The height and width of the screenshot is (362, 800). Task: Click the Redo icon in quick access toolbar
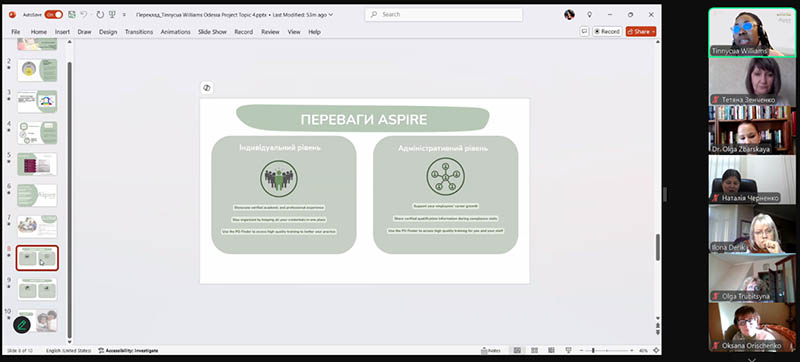(101, 14)
